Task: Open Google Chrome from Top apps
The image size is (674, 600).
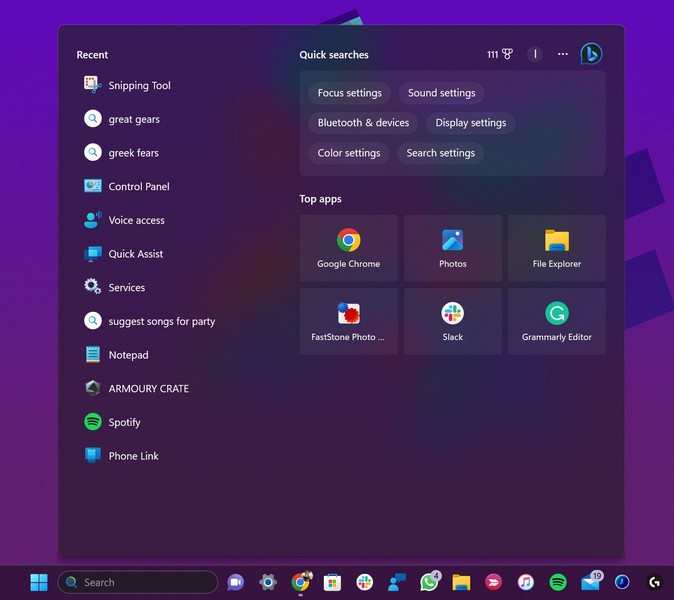Action: click(x=348, y=248)
